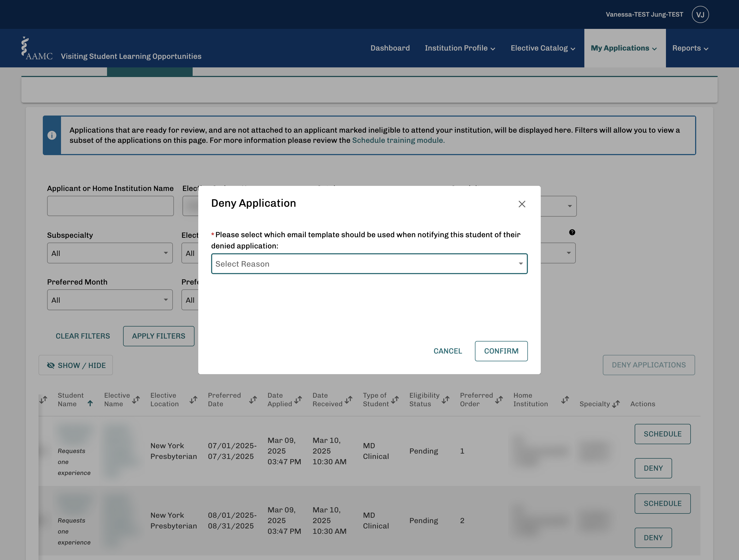739x560 pixels.
Task: Open the Dashboard menu item
Action: (390, 48)
